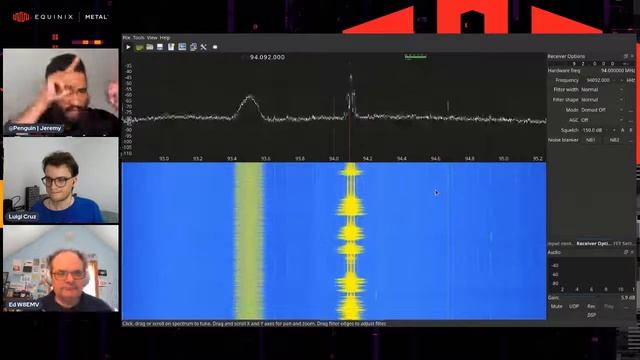
Task: Click the R reset squelch button
Action: pyautogui.click(x=631, y=130)
